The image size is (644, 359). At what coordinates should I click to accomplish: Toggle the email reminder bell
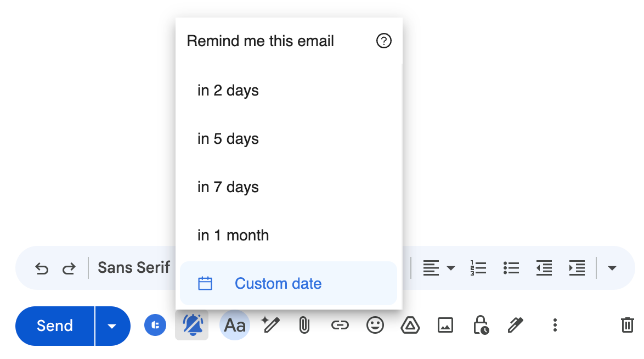pyautogui.click(x=191, y=325)
